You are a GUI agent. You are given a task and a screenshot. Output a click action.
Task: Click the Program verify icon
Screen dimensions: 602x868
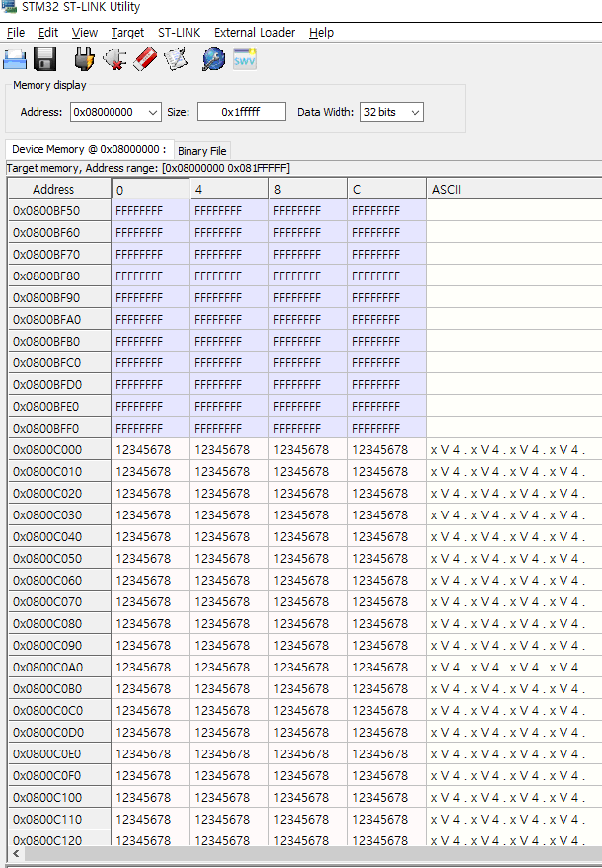point(176,59)
